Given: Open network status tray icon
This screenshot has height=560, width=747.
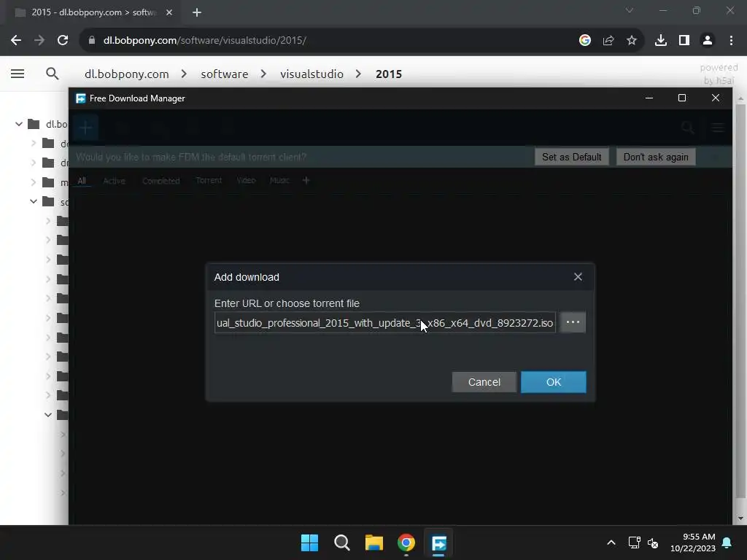Looking at the screenshot, I should click(x=634, y=542).
